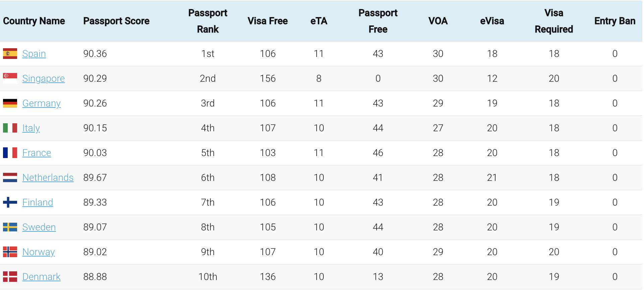Click the Singapore flag icon
The width and height of the screenshot is (644, 290).
point(10,78)
